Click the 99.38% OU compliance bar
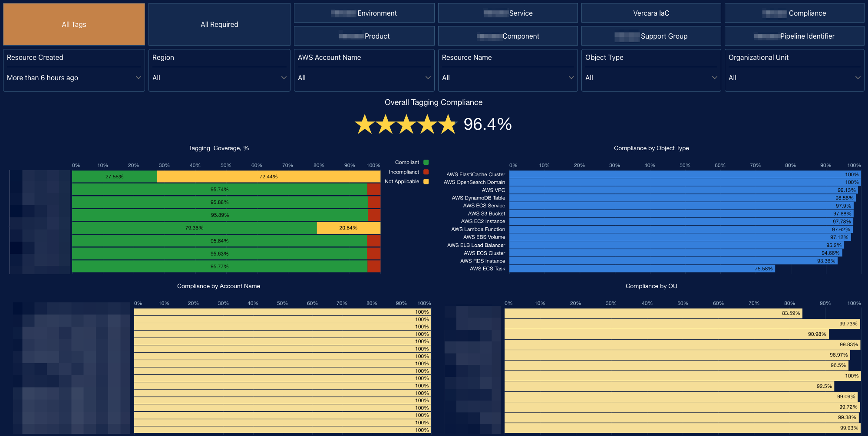The image size is (868, 436). tap(682, 417)
